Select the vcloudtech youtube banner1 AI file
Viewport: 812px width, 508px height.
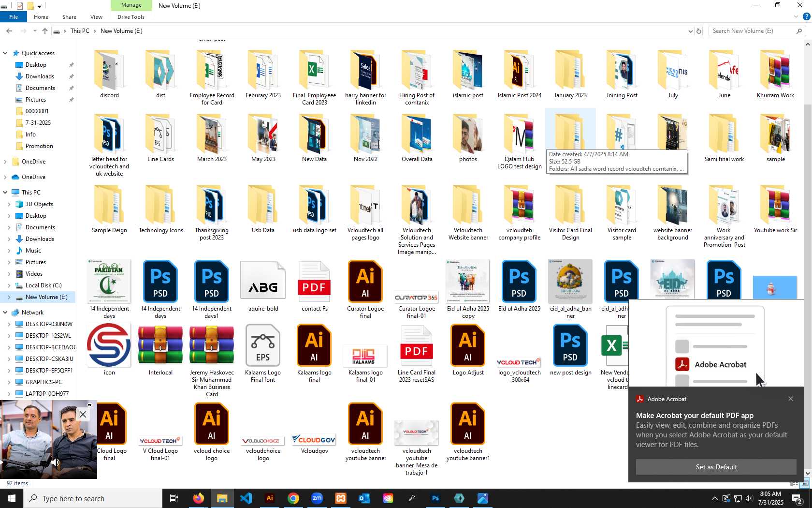[x=468, y=431]
